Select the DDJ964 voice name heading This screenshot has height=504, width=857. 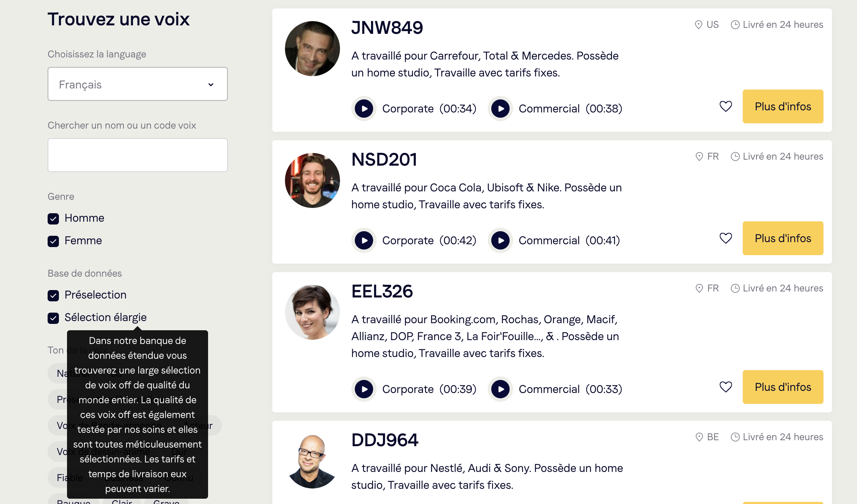pyautogui.click(x=385, y=440)
